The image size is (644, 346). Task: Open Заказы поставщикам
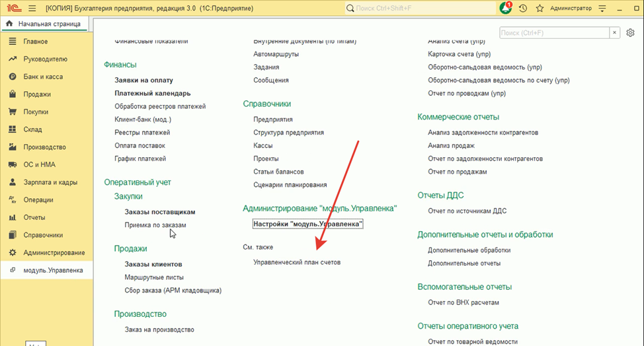coord(160,212)
